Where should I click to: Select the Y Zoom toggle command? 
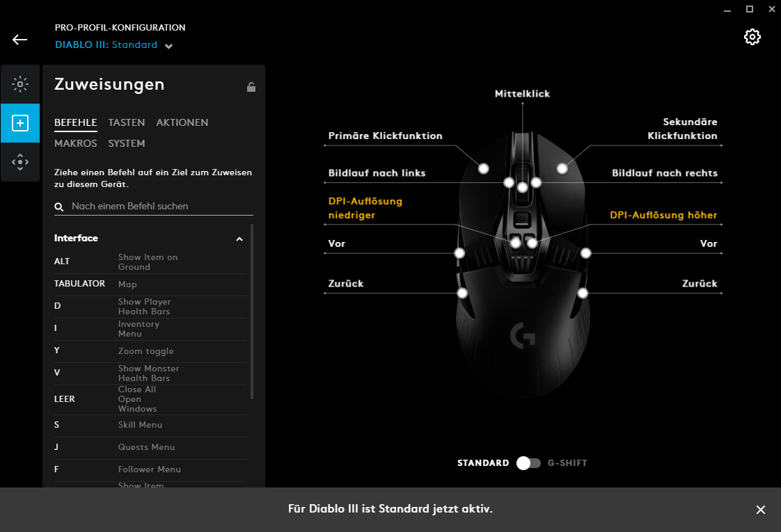point(150,351)
